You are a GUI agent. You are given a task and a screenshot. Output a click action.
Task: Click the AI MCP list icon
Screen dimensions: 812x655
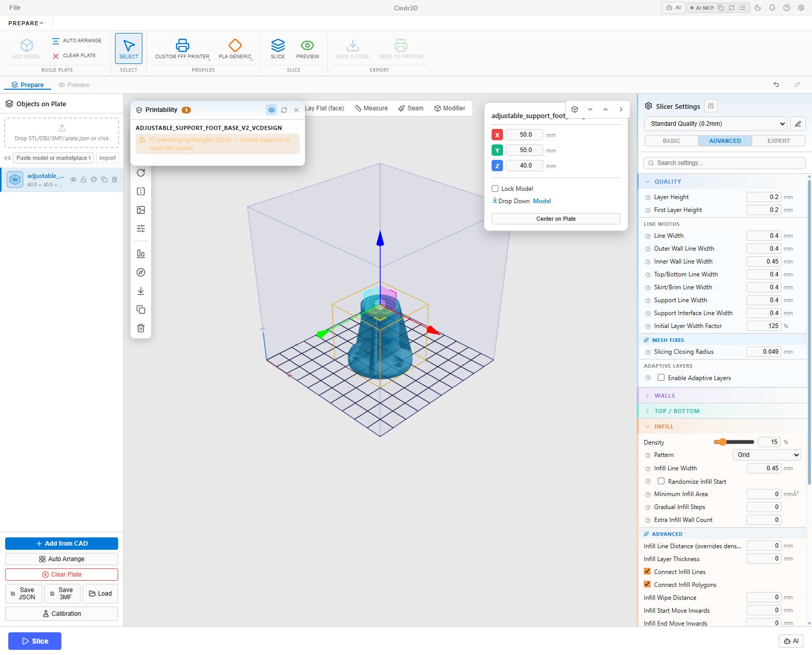coord(742,8)
